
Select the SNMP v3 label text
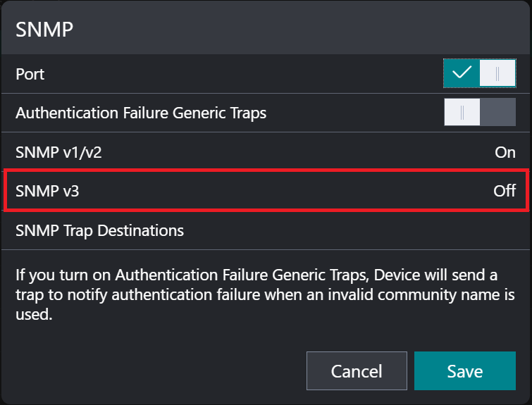tap(47, 191)
